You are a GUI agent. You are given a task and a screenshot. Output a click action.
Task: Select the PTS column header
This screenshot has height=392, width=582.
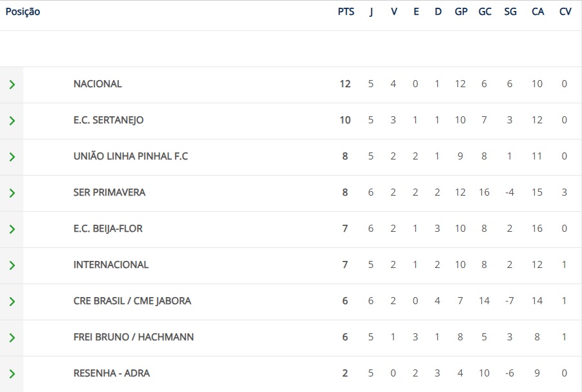point(346,12)
